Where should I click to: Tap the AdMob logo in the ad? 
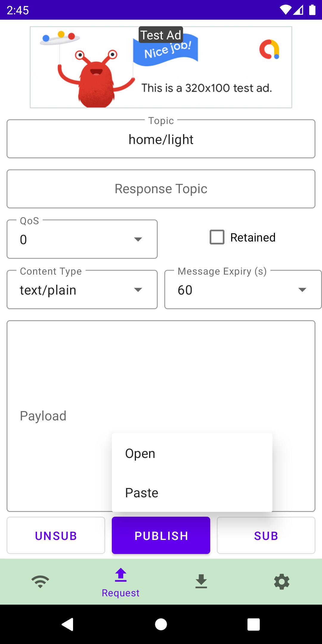coord(269,49)
